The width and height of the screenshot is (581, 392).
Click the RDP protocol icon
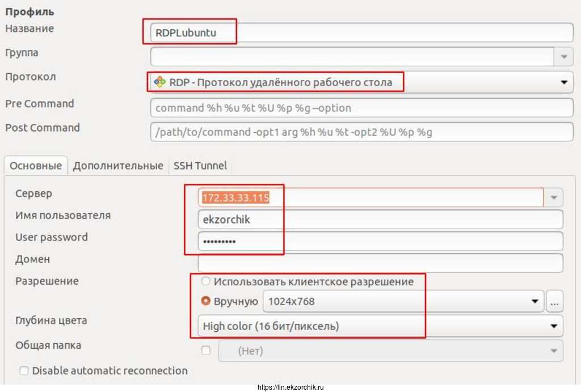pyautogui.click(x=160, y=83)
